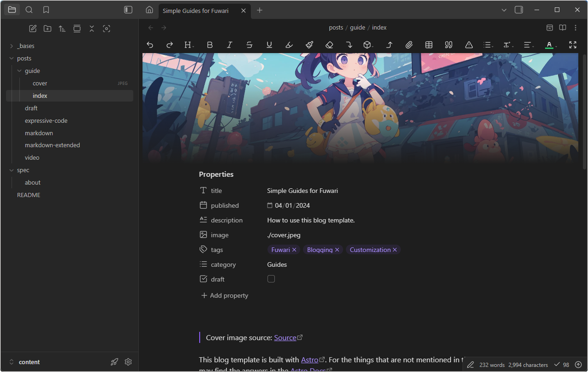Open search in the left sidebar
This screenshot has width=588, height=372.
(29, 10)
